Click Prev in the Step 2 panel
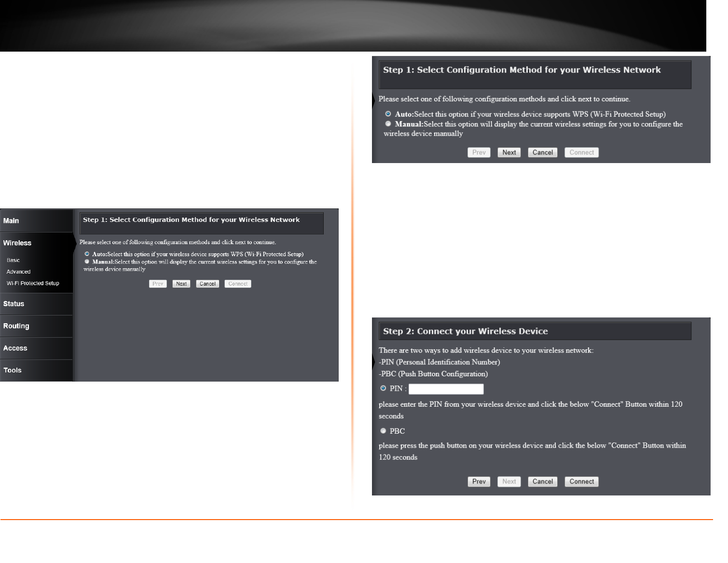Viewport: 728px width, 563px height. point(479,481)
